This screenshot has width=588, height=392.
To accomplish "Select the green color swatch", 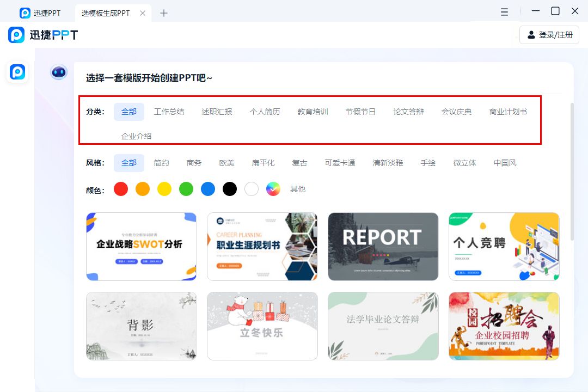I will click(186, 189).
